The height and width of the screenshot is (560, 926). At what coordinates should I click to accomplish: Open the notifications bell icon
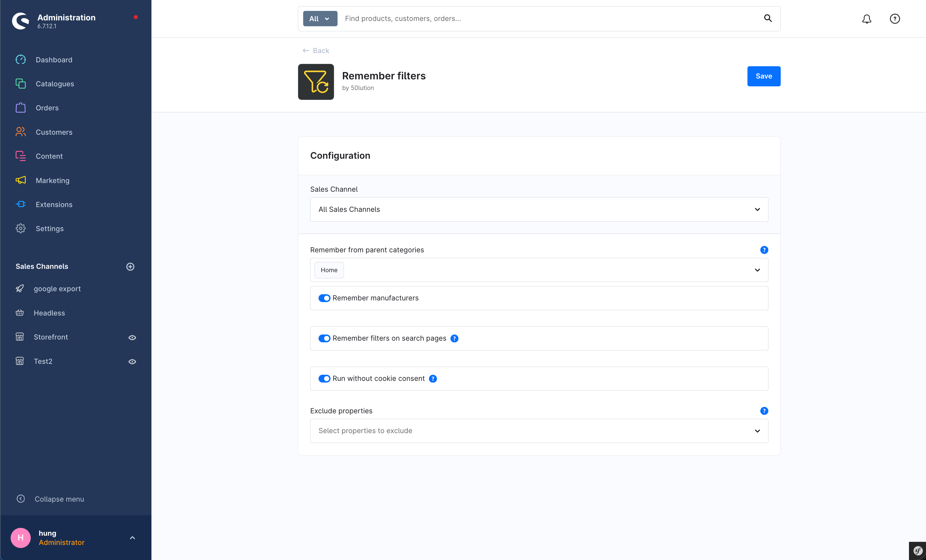(866, 19)
